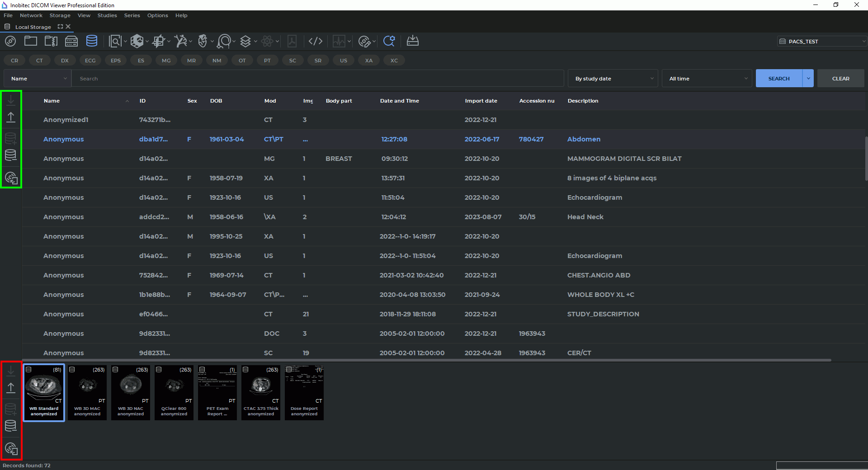The height and width of the screenshot is (470, 868).
Task: Launch the 3D volume cube tool
Action: tap(137, 42)
